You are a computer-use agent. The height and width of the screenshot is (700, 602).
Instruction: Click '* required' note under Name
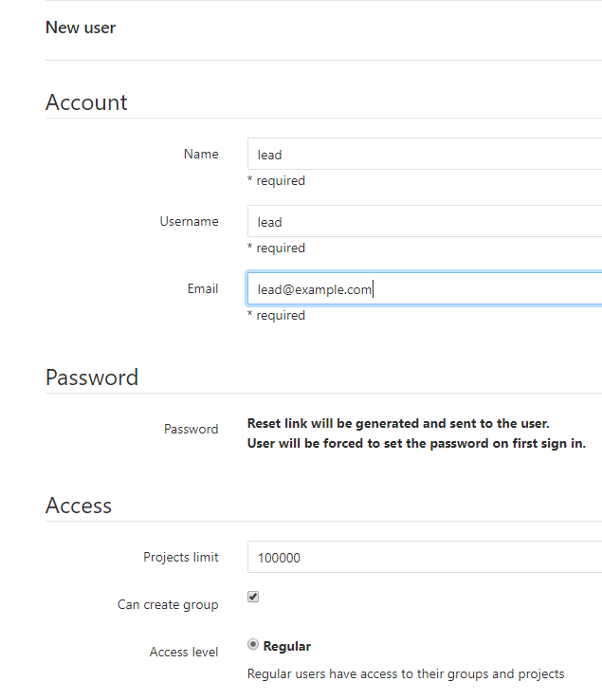click(276, 181)
